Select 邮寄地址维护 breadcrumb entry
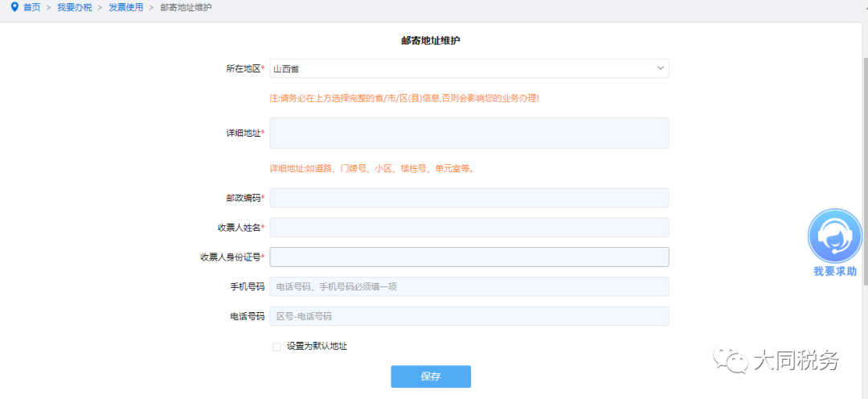This screenshot has width=868, height=399. (186, 8)
